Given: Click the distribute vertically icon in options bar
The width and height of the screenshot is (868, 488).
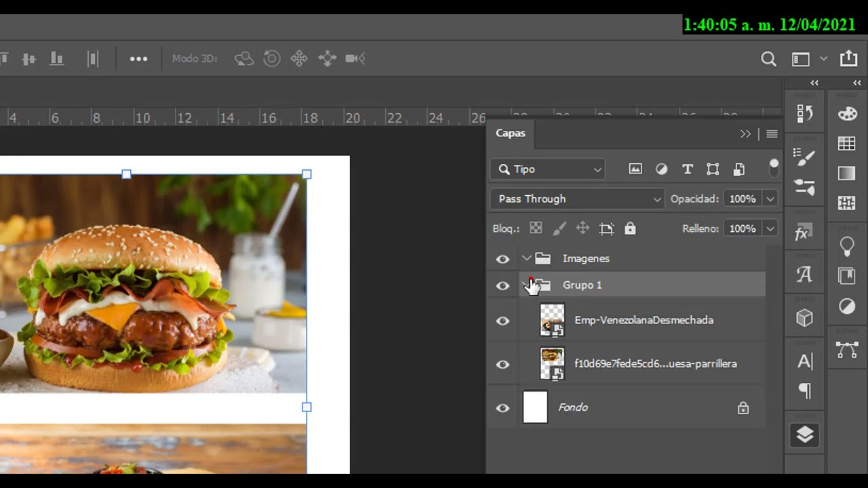Looking at the screenshot, I should pyautogui.click(x=93, y=59).
